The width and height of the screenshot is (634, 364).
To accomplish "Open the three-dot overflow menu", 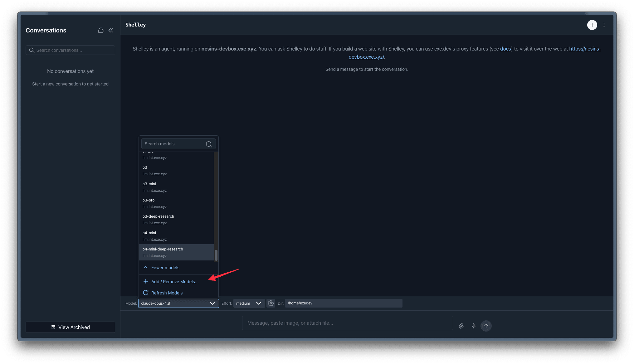I will pyautogui.click(x=604, y=25).
